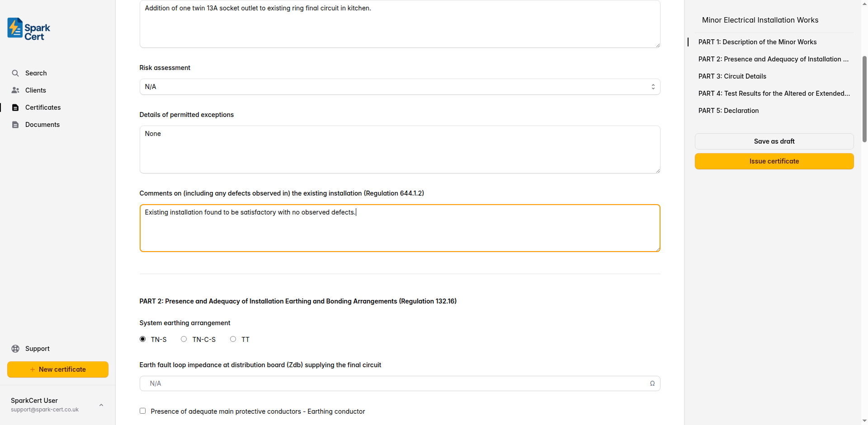The image size is (868, 425).
Task: Open the Risk assessment dropdown
Action: pos(400,86)
